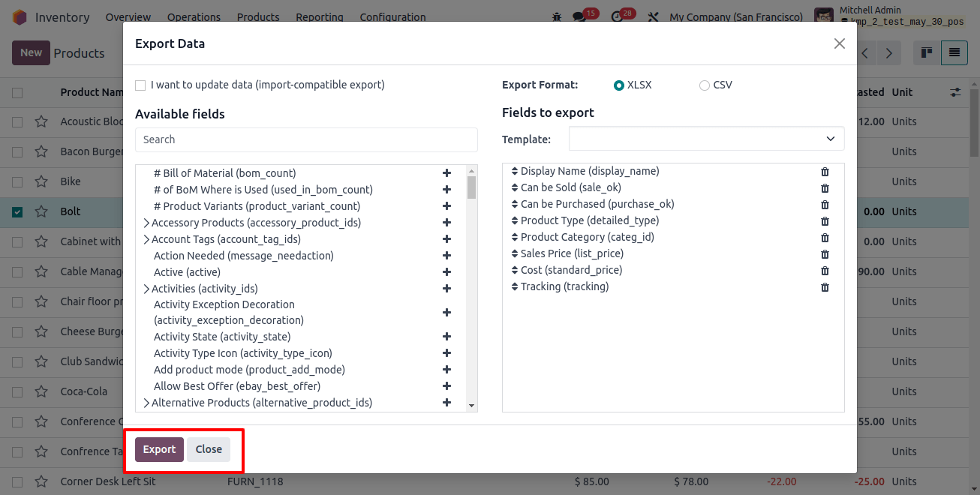Viewport: 980px width, 495px height.
Task: Open Mitchell Admin user menu
Action: click(889, 16)
